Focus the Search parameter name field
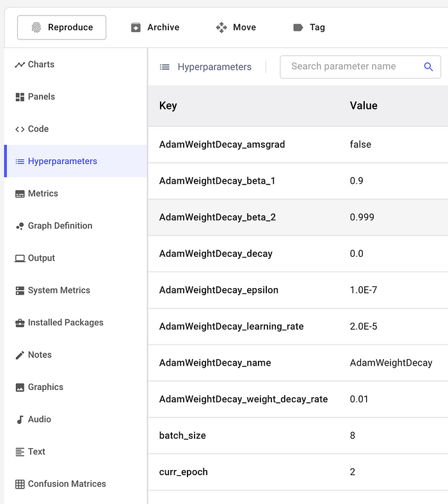 pyautogui.click(x=360, y=67)
